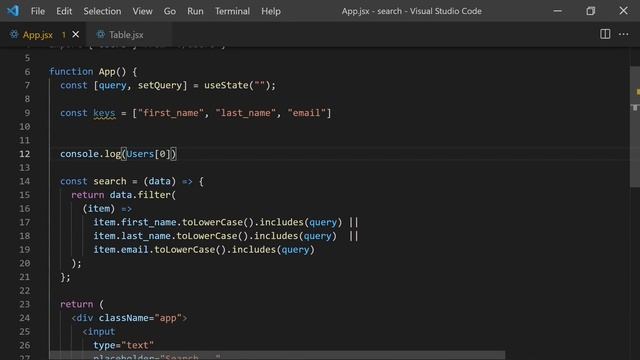Open the More Actions ellipsis menu
640x360 pixels.
click(623, 34)
